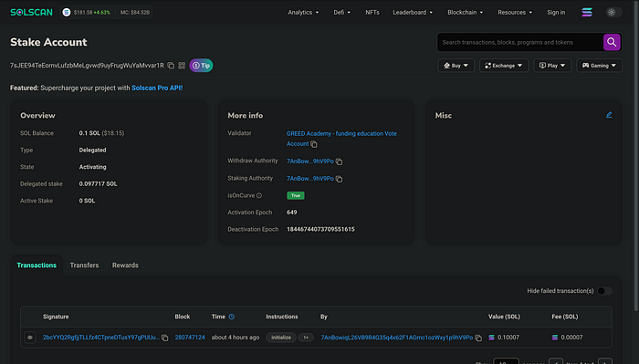
Task: Toggle Hide failed transaction(s) switch
Action: 604,291
